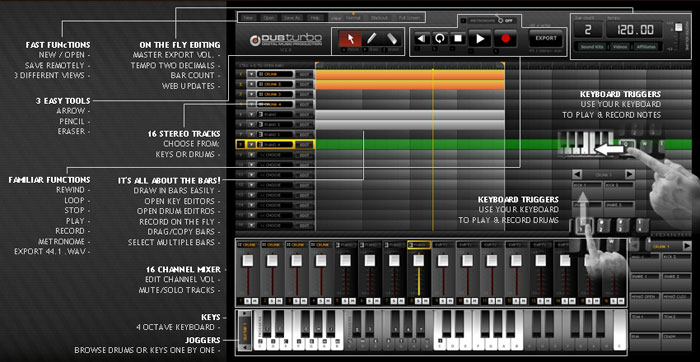Trigger the Crash drum pad
The image size is (700, 362).
(676, 341)
